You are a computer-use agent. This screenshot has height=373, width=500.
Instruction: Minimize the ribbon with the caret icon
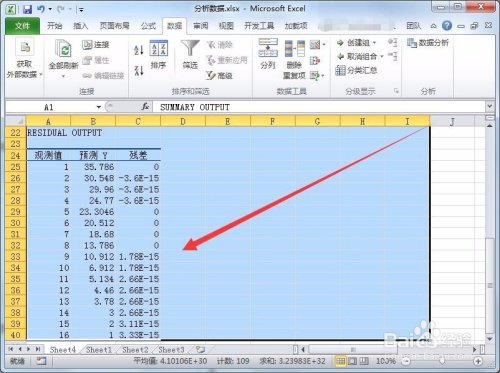[x=433, y=26]
